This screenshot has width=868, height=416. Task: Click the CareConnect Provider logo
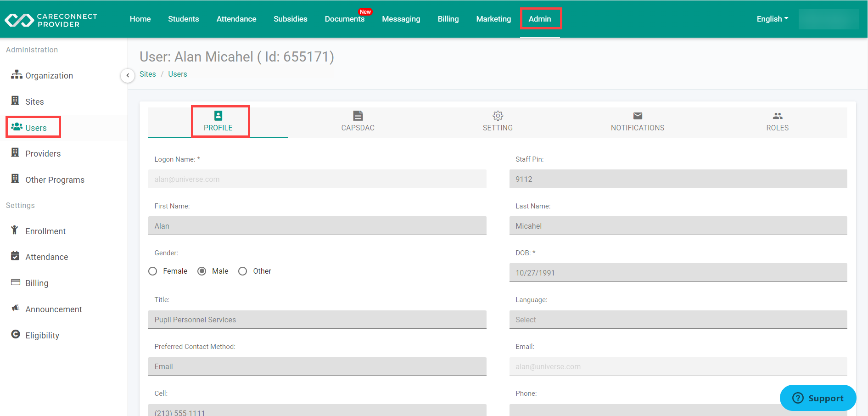click(51, 20)
